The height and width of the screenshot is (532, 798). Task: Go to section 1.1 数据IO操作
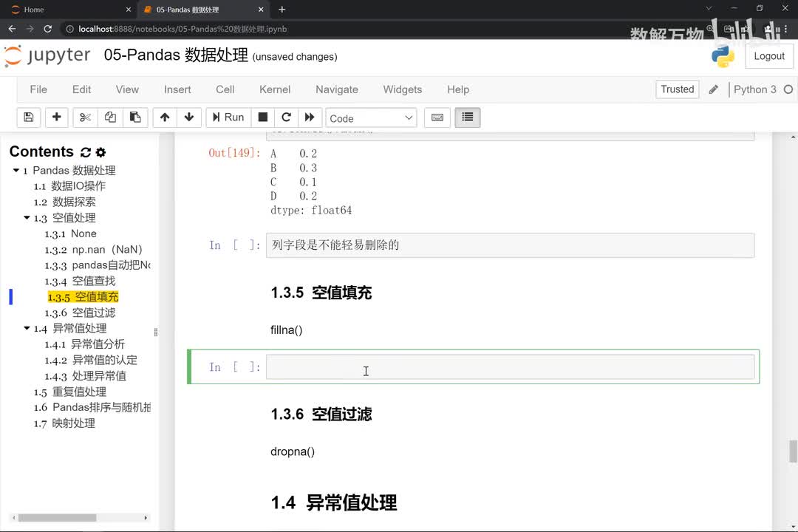pyautogui.click(x=69, y=185)
